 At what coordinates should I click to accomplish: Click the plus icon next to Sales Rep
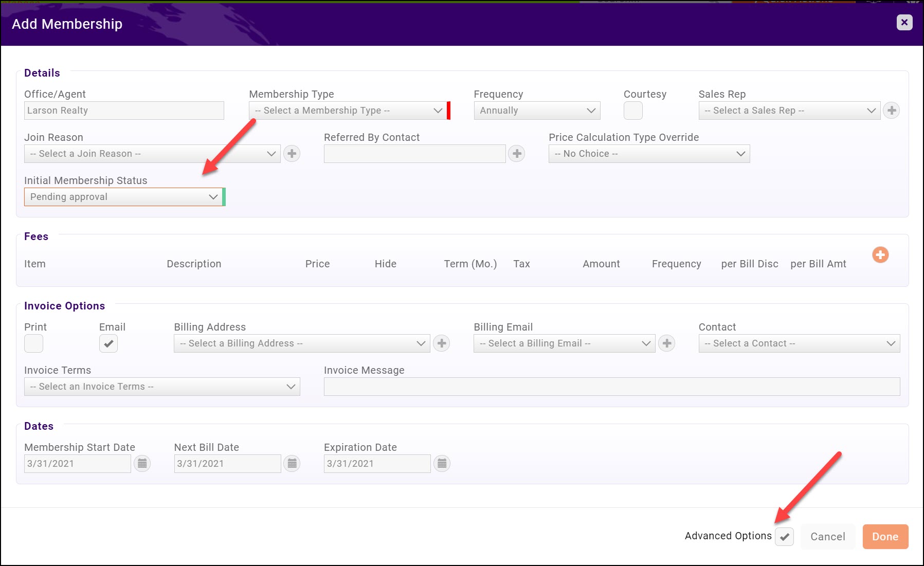coord(891,111)
